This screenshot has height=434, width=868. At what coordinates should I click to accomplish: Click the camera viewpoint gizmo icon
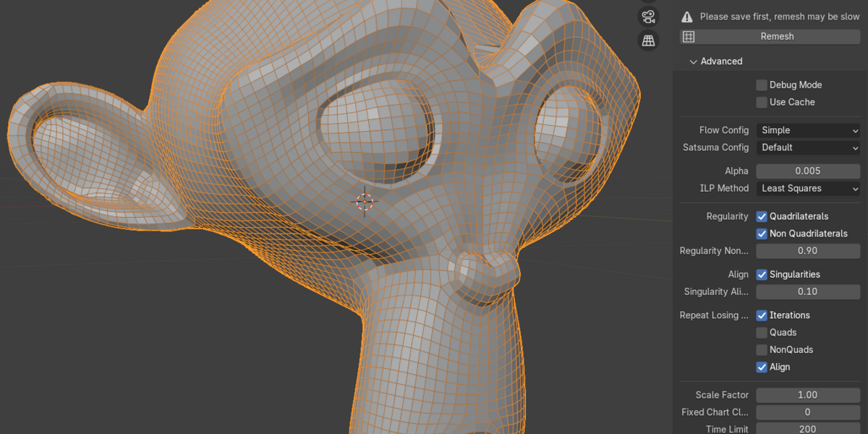[x=648, y=16]
